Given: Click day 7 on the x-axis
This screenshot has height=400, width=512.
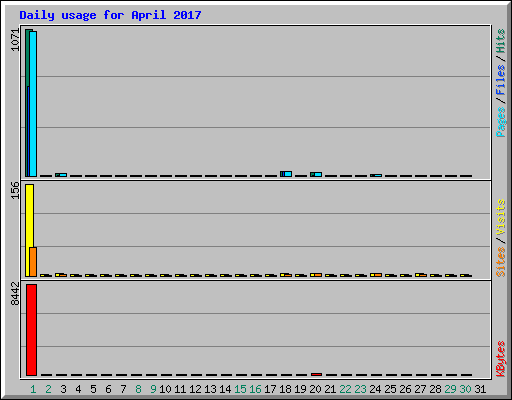Looking at the screenshot, I should coord(123,389).
